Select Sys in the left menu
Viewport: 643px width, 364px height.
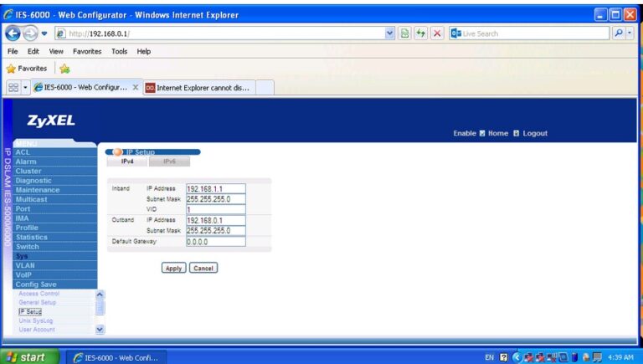coord(55,256)
